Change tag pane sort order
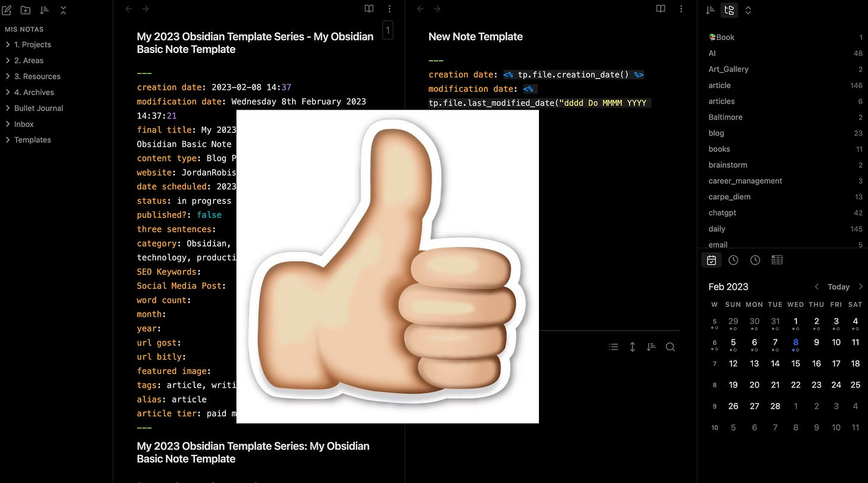Image resolution: width=868 pixels, height=483 pixels. tap(710, 10)
